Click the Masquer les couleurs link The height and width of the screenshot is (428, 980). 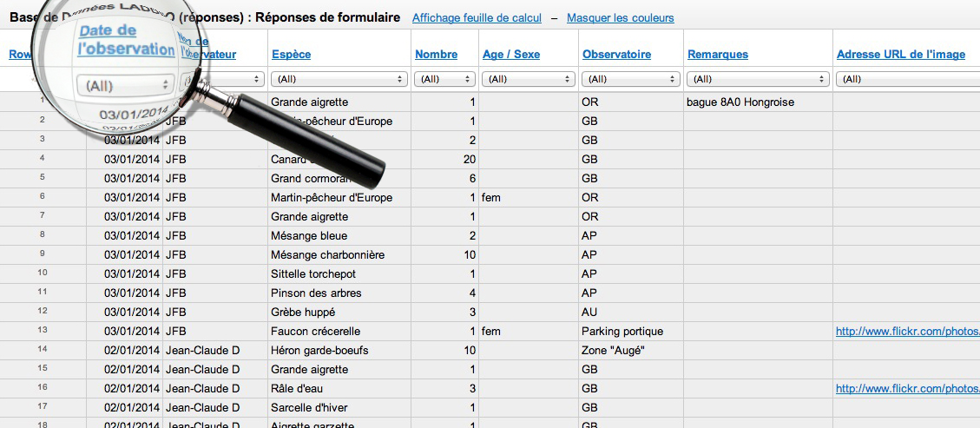[x=620, y=17]
